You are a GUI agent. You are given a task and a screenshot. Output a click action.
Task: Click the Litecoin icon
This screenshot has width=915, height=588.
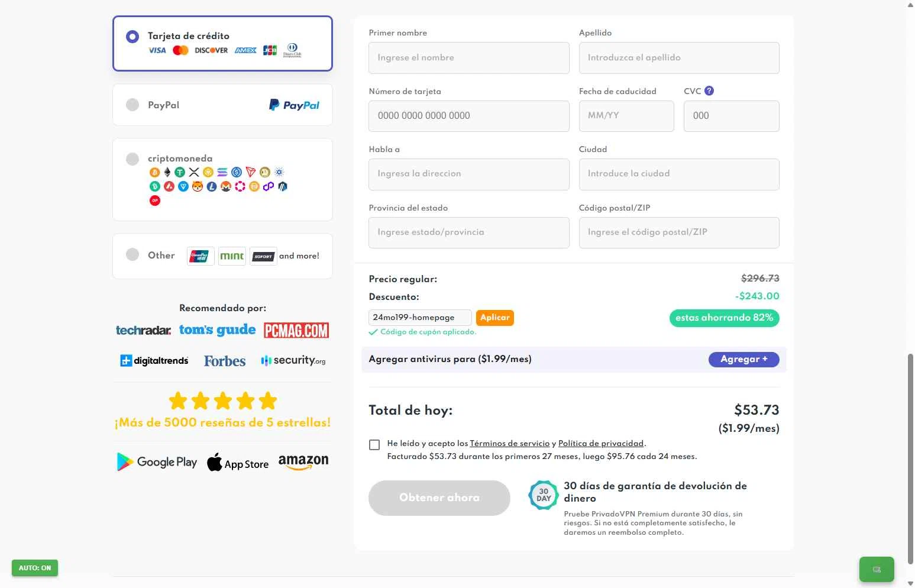click(x=212, y=186)
